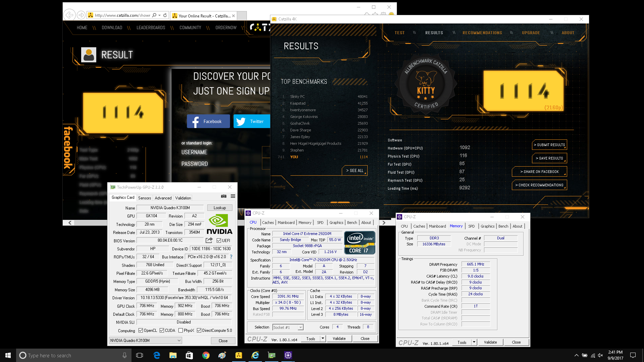This screenshot has width=644, height=362.
Task: Click Close in the GPU-Z window
Action: pyautogui.click(x=223, y=341)
